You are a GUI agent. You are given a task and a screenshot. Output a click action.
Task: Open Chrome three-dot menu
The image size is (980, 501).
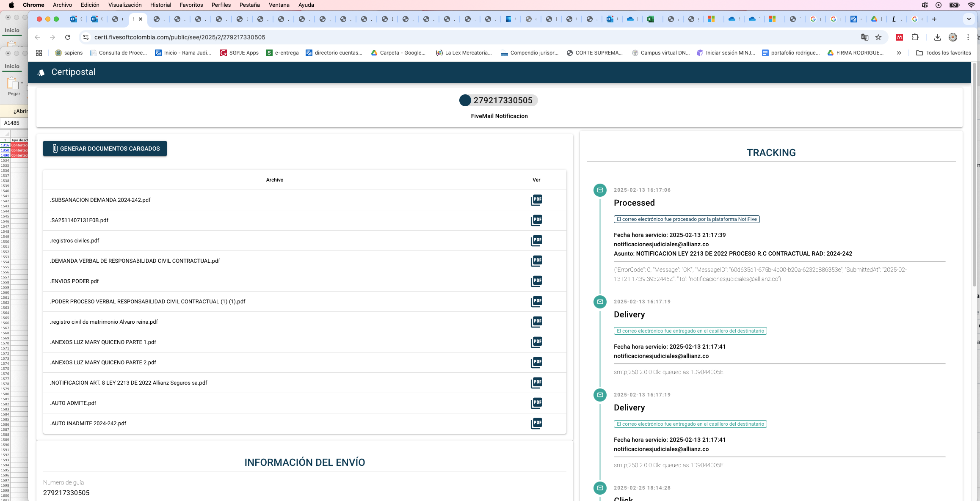click(x=968, y=37)
